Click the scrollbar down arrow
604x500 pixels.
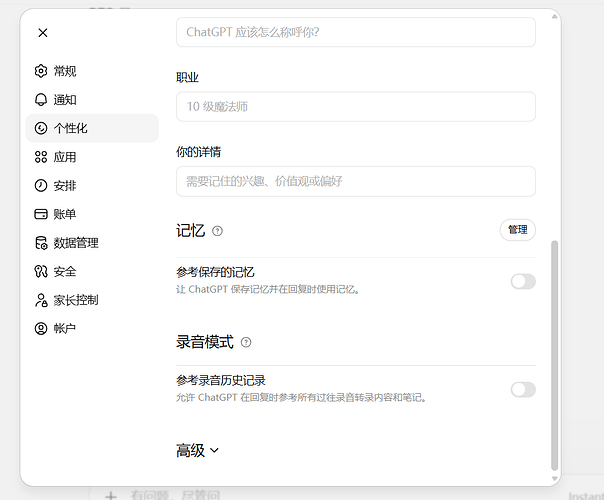tap(555, 478)
